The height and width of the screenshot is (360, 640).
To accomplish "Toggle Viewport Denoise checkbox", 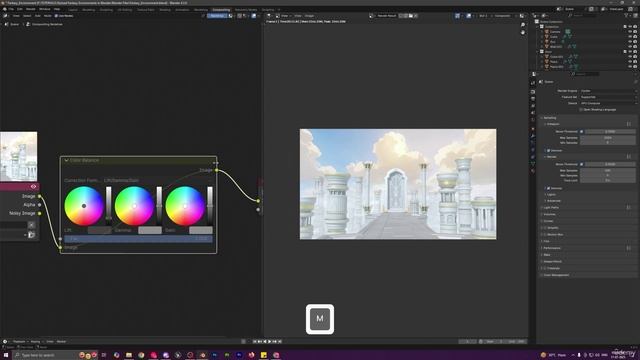I will (548, 151).
